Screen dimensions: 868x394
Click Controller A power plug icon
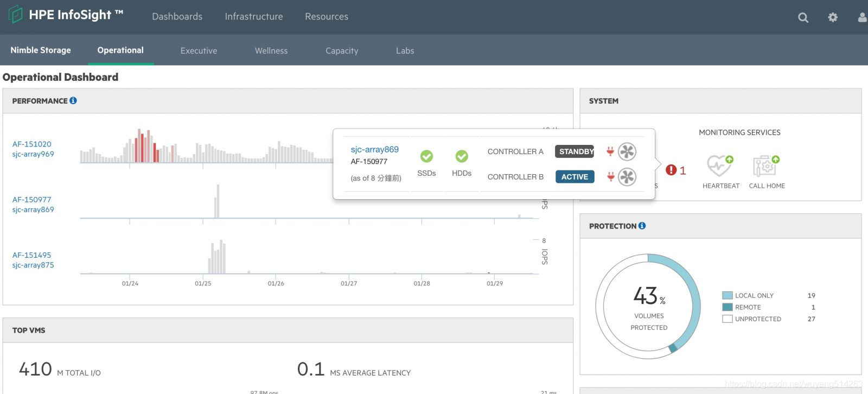tap(610, 151)
